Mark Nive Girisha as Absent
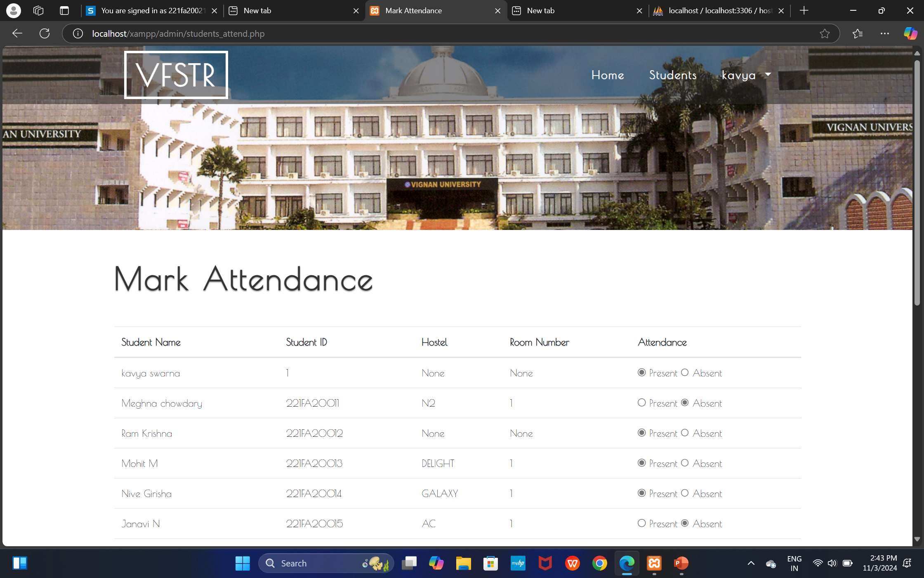Screen dimensions: 924x578 pos(685,493)
